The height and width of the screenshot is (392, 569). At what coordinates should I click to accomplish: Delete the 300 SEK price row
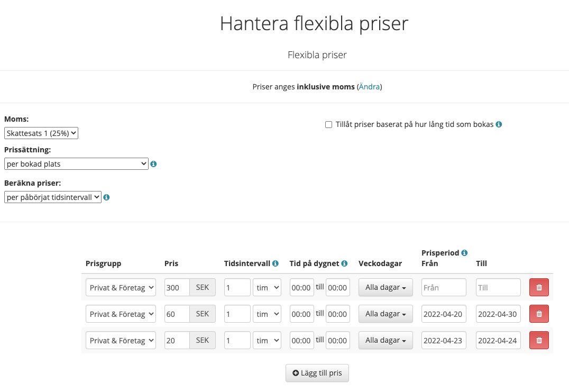tap(539, 287)
